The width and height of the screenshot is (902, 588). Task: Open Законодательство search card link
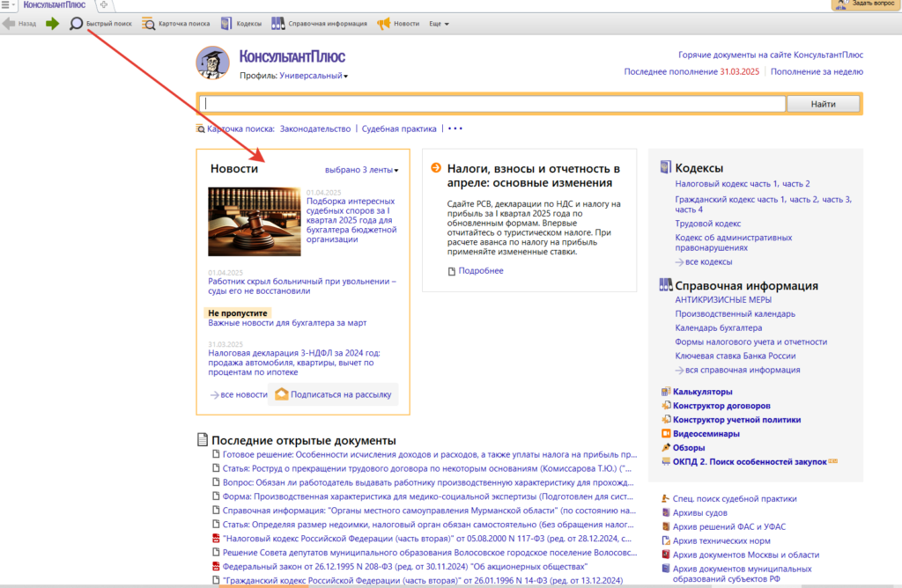click(315, 129)
